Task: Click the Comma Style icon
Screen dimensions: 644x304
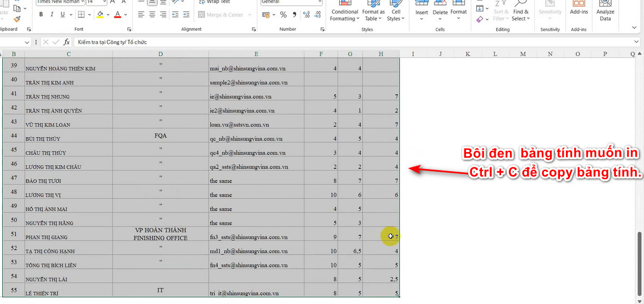Action: [x=295, y=15]
